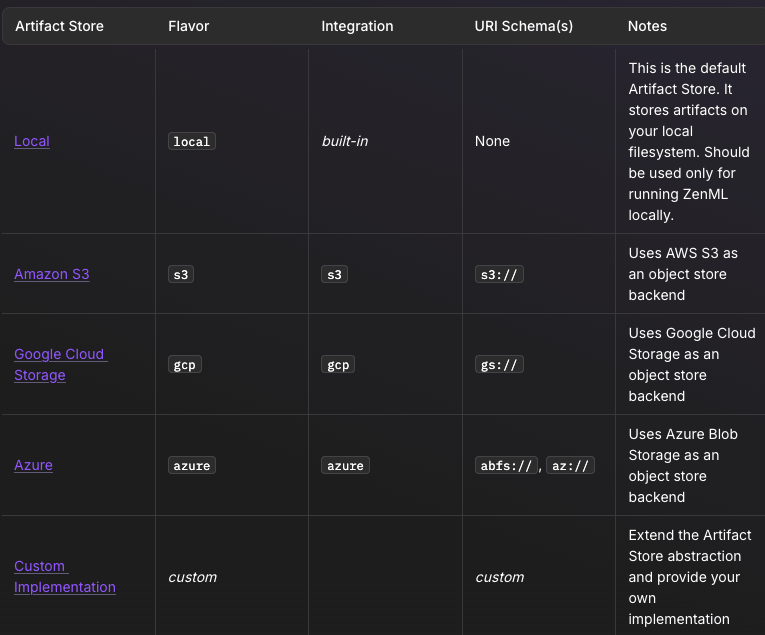Image resolution: width=765 pixels, height=635 pixels.
Task: Select the Notes column header
Action: (x=647, y=26)
